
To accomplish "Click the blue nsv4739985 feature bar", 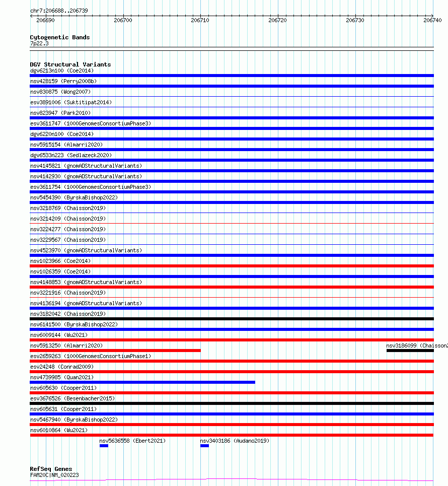I will 142,382.
